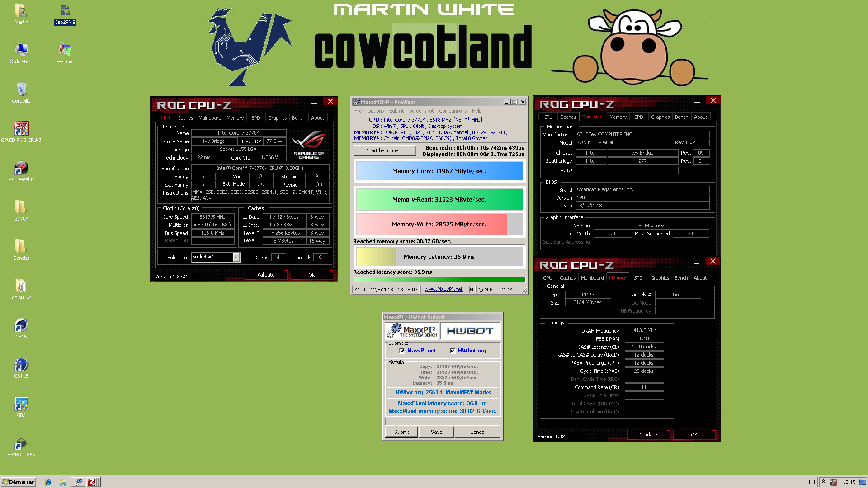The height and width of the screenshot is (488, 868).
Task: Click the BIOS version 1903 value
Action: [642, 198]
